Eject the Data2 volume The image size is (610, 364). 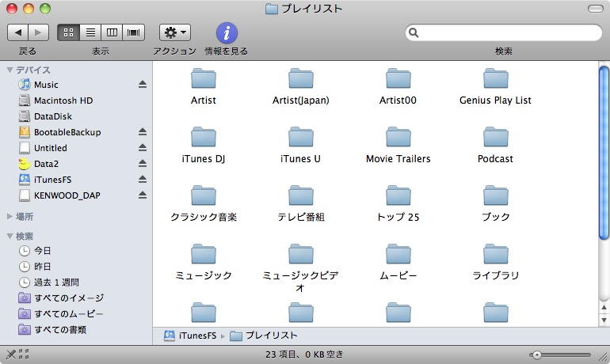point(143,164)
